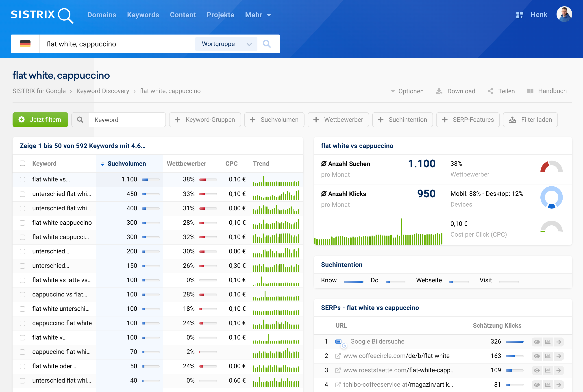Open chart icon for the coffeecircle.com result
Screen dimensions: 583x392
click(x=548, y=356)
